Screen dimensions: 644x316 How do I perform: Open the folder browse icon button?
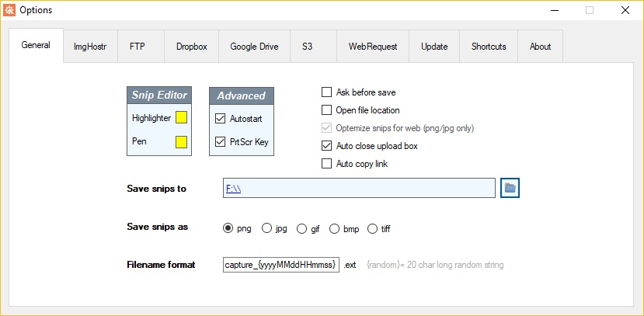tap(510, 188)
